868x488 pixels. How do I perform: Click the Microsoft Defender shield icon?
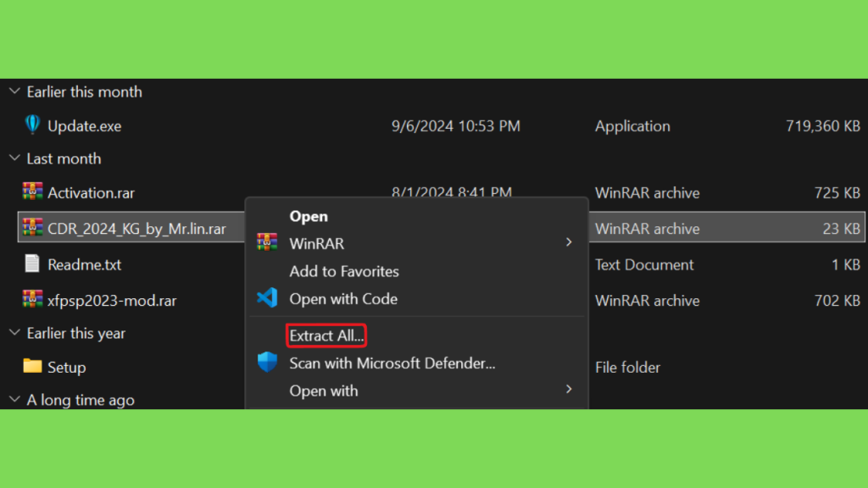[267, 362]
